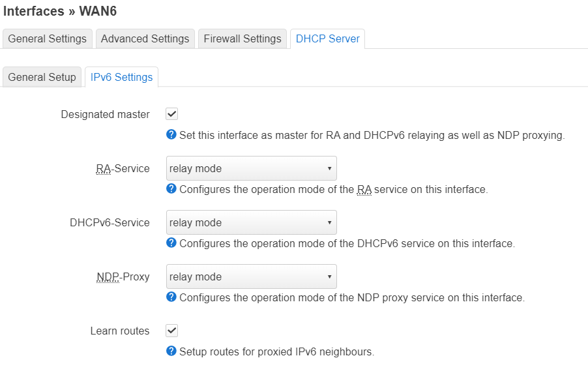Switch to the General Setup sub-tab
This screenshot has width=588, height=388.
pyautogui.click(x=42, y=77)
